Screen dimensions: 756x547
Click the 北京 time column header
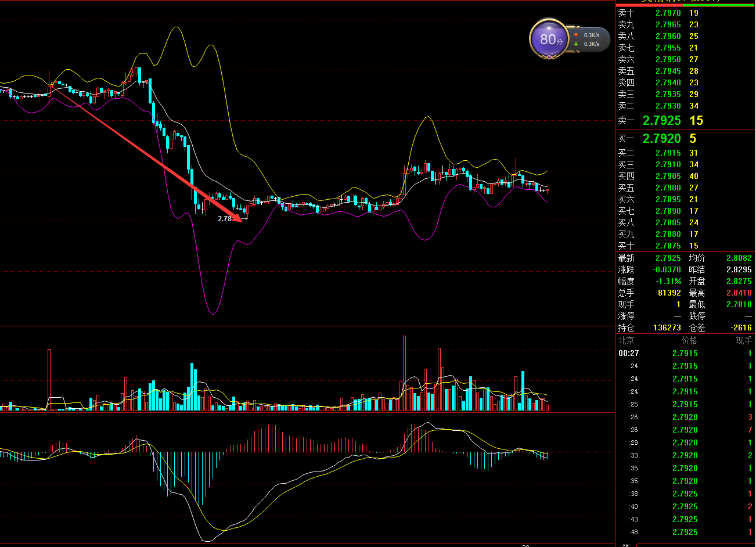(x=626, y=340)
